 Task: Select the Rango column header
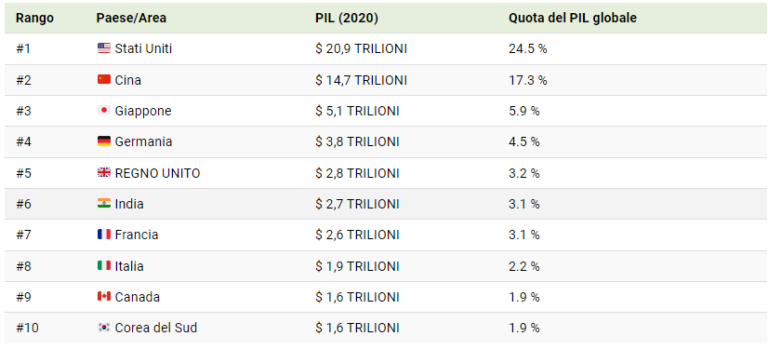pos(35,18)
